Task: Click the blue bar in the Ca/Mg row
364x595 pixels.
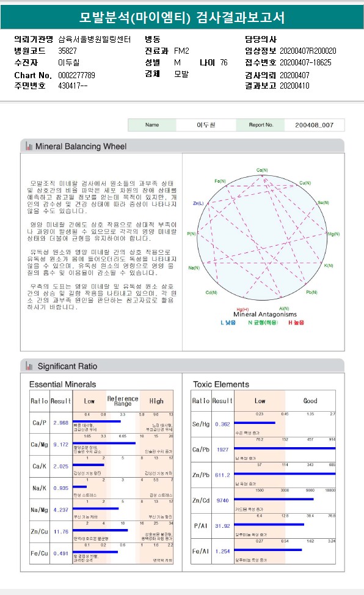Action: coord(104,443)
